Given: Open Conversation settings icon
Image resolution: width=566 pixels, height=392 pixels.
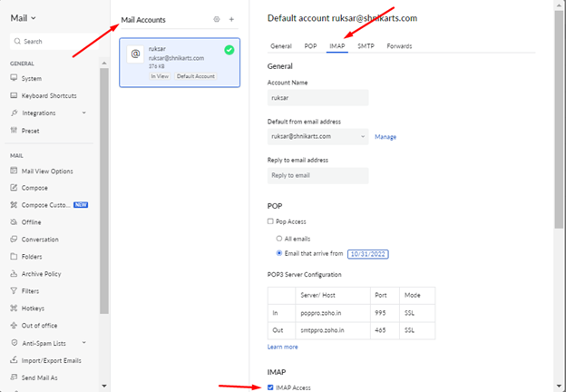Looking at the screenshot, I should [x=14, y=239].
